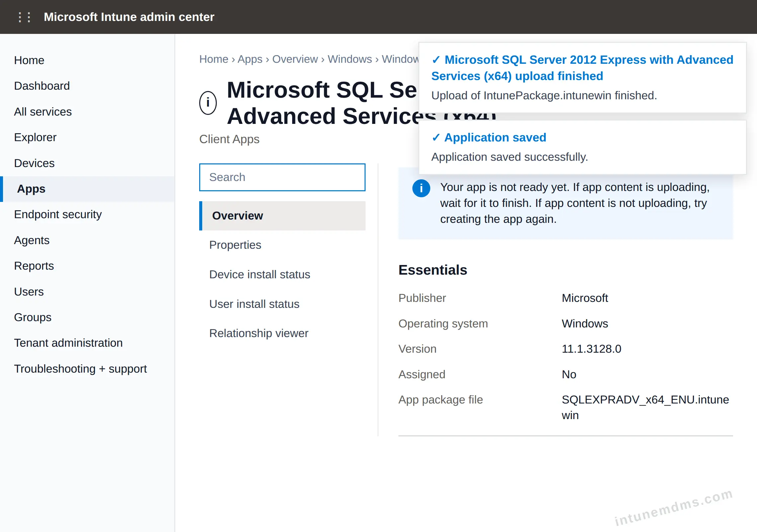Click the Essentials heading
757x532 pixels.
pos(433,270)
